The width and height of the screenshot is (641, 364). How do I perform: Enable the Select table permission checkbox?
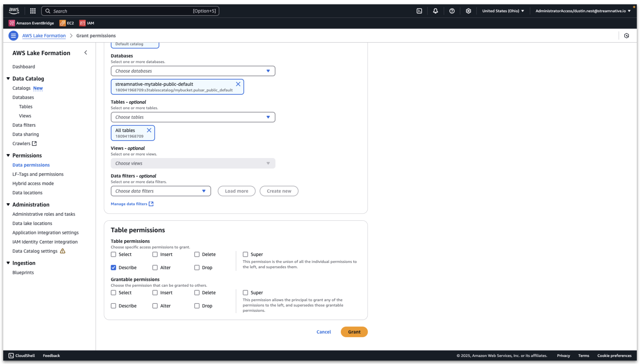coord(114,254)
